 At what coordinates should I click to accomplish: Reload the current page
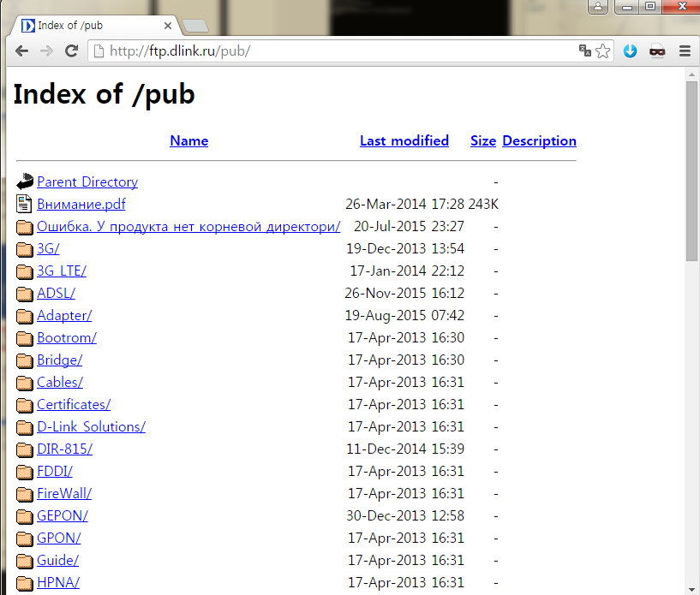pos(72,51)
